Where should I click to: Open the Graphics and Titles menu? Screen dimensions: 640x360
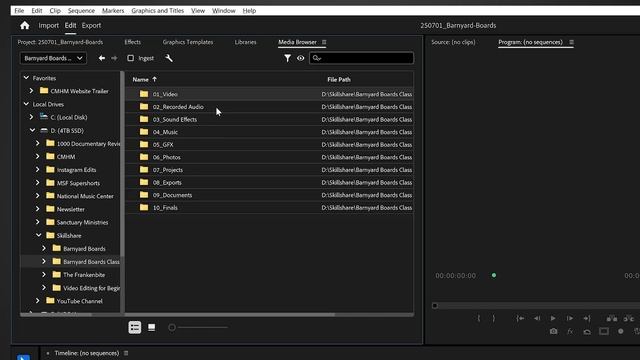pyautogui.click(x=158, y=11)
